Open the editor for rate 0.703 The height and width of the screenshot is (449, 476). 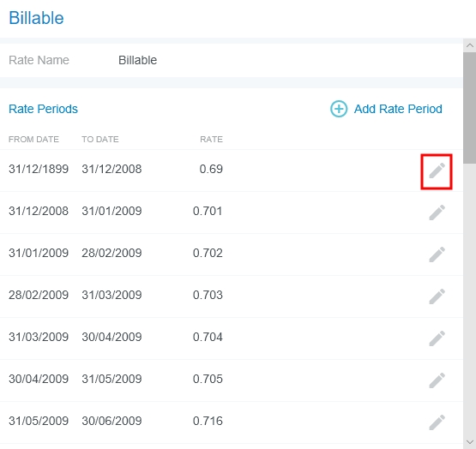click(437, 296)
